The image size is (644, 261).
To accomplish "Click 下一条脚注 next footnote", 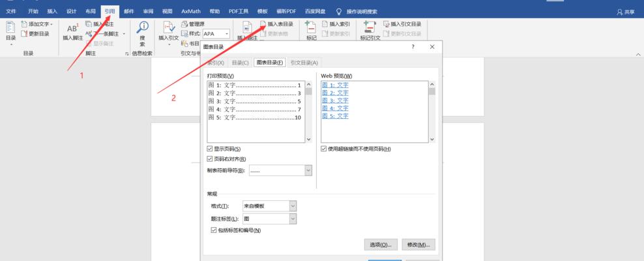I will click(103, 34).
